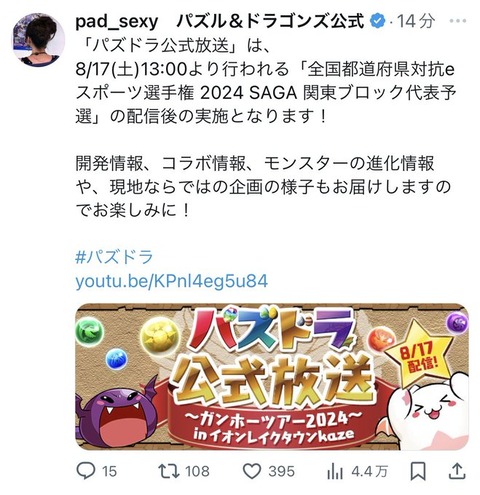
Task: Click the 395 likes count
Action: click(282, 471)
